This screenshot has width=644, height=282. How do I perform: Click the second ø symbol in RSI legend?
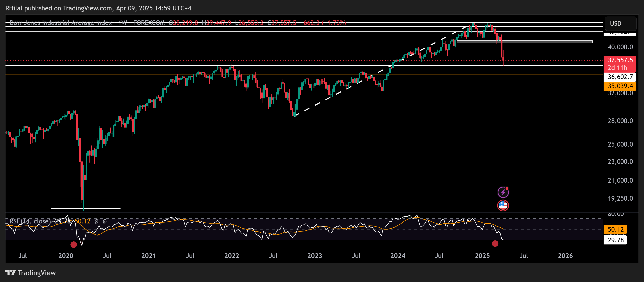coord(105,221)
